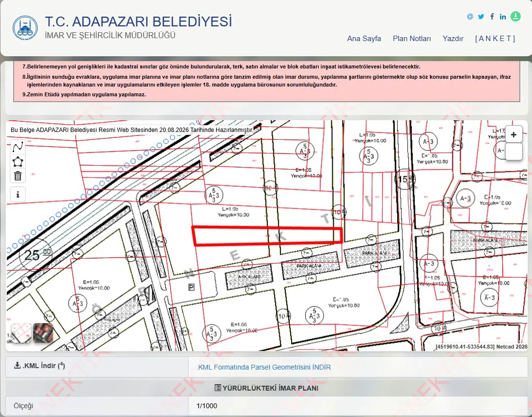Switch to the satellite imagery basemap thumbnail
This screenshot has height=417, width=532.
click(43, 333)
